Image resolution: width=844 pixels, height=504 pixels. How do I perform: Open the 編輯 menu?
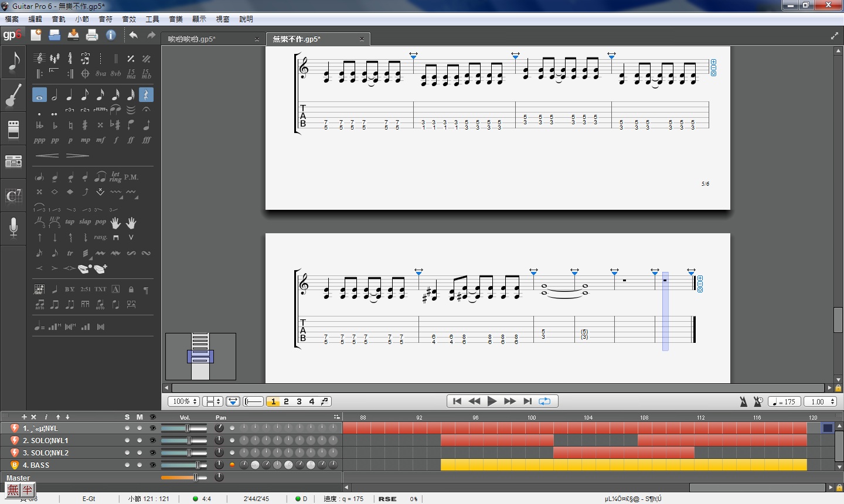click(35, 19)
